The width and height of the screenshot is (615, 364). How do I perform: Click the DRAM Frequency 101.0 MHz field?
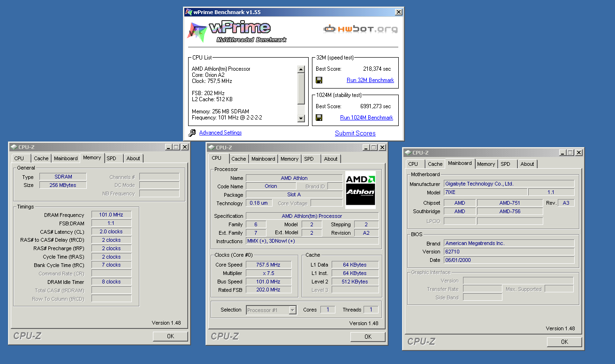111,215
